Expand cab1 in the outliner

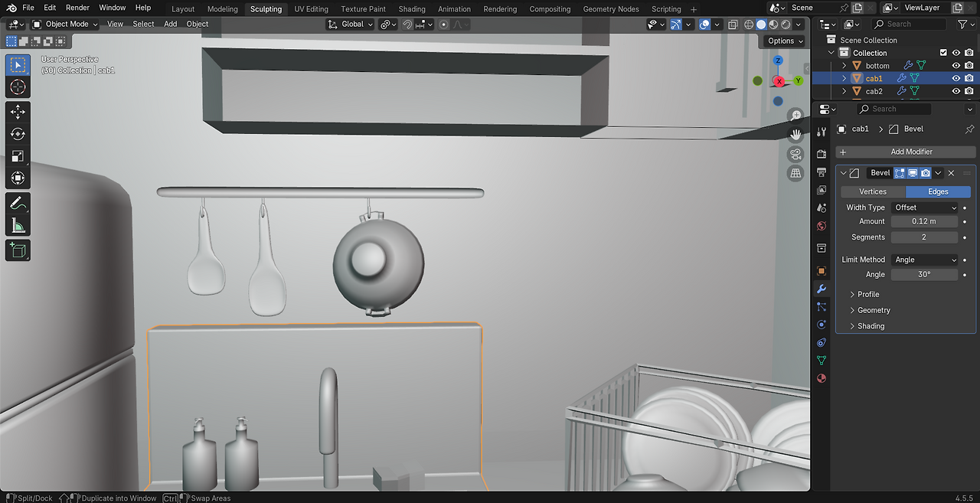pyautogui.click(x=844, y=78)
